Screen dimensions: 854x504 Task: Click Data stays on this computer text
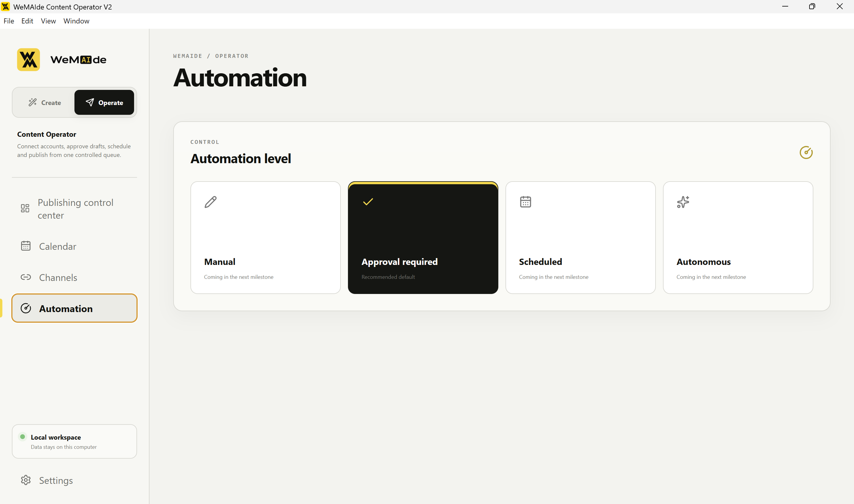(x=64, y=447)
